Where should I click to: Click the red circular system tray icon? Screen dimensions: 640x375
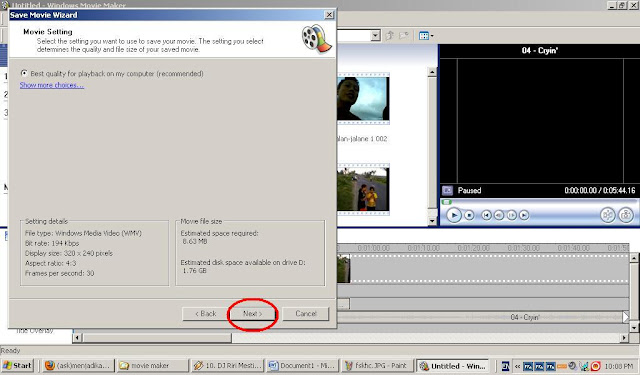596,366
